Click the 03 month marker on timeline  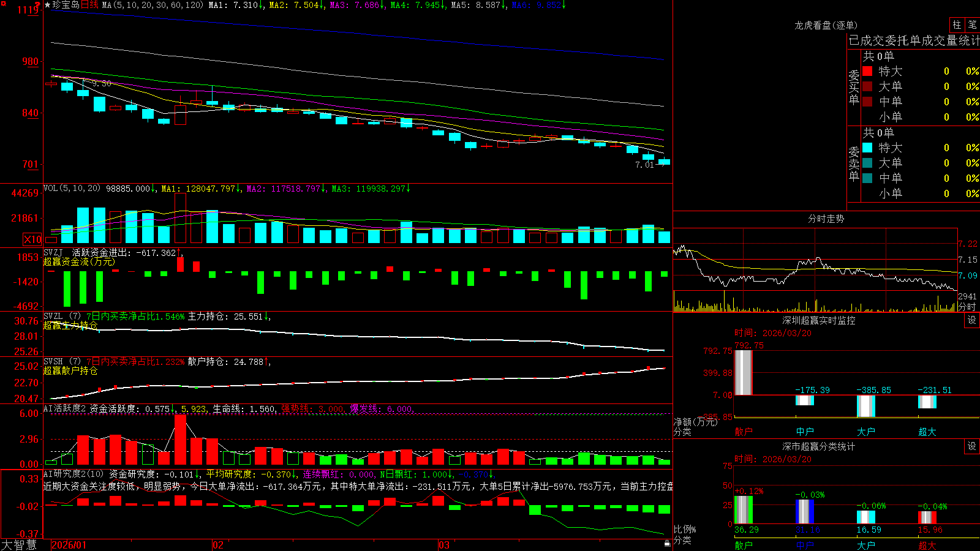point(444,545)
